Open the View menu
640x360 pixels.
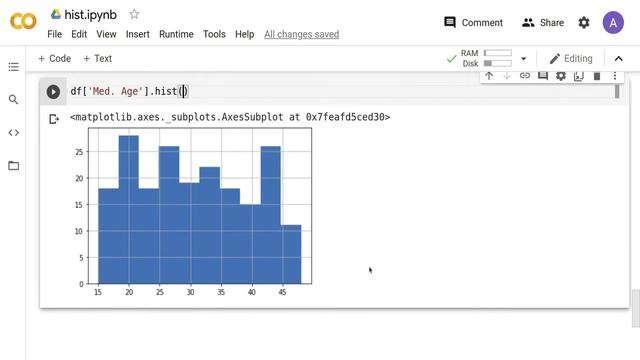tap(106, 34)
